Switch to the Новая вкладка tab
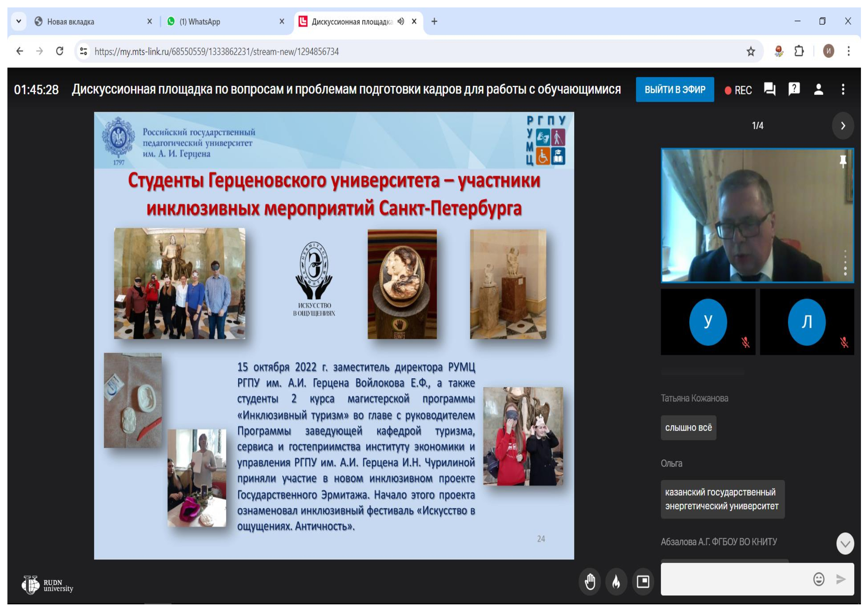The width and height of the screenshot is (868, 614). pyautogui.click(x=70, y=22)
